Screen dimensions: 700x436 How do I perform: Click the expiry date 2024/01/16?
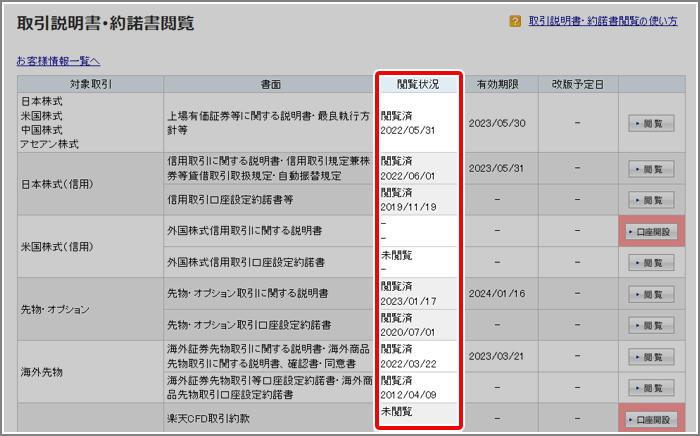[497, 293]
